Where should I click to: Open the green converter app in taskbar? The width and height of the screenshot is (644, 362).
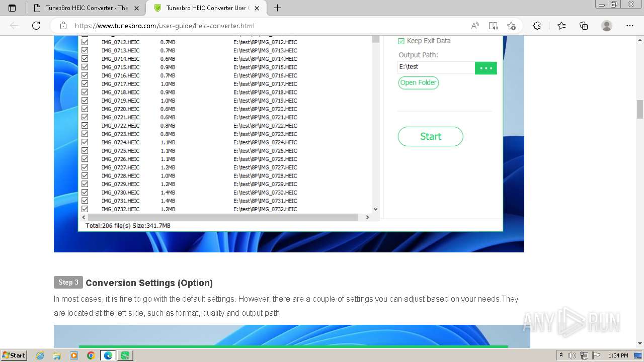[x=125, y=355]
